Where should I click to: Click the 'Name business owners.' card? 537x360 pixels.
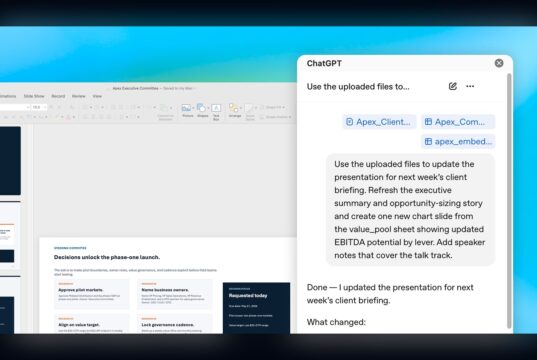coord(175,294)
